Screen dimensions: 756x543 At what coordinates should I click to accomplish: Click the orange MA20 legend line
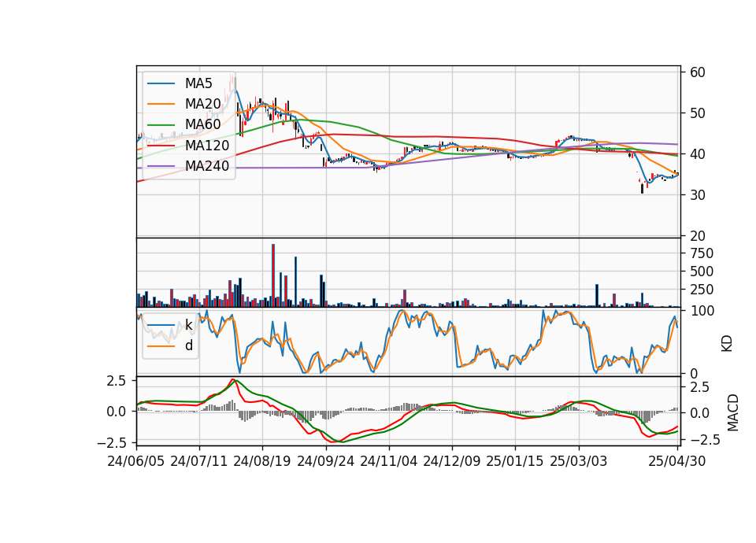[x=161, y=104]
